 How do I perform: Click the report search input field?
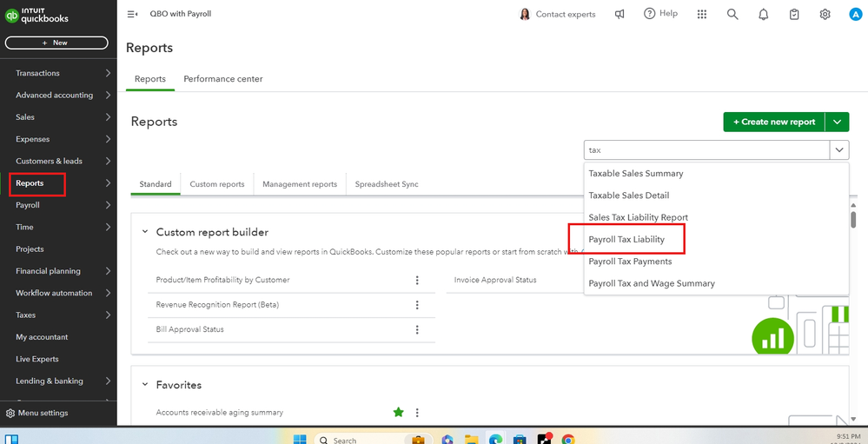coord(707,149)
